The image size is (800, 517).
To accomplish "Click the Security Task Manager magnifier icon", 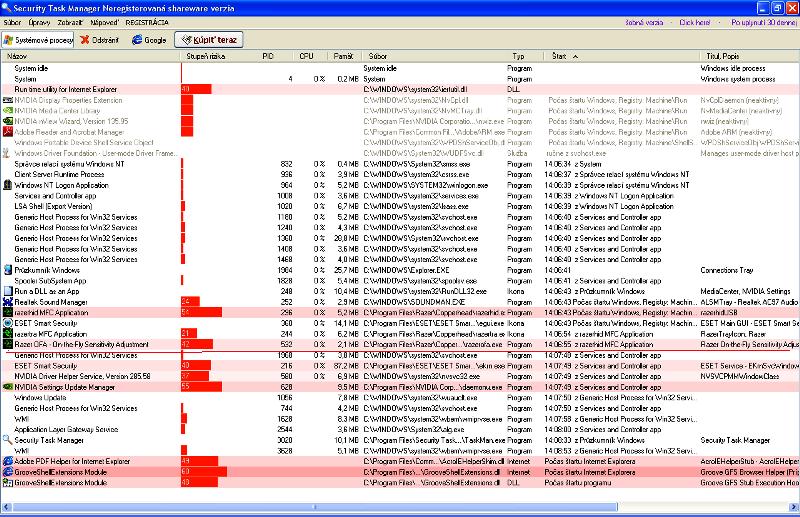I will (8, 440).
